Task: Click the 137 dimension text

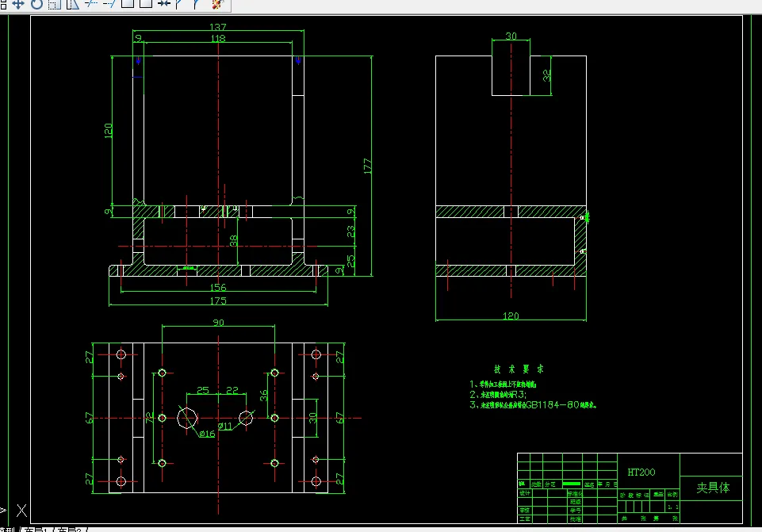Action: [x=218, y=27]
